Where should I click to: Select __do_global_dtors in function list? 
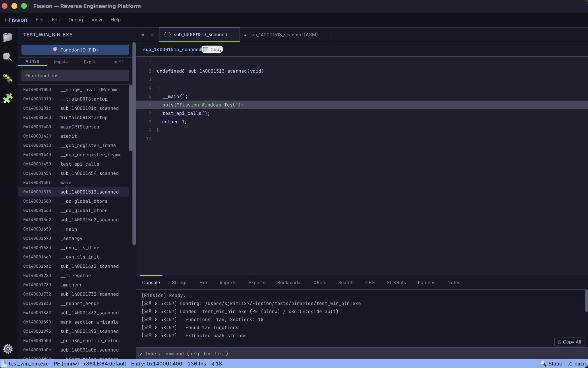(x=73, y=201)
